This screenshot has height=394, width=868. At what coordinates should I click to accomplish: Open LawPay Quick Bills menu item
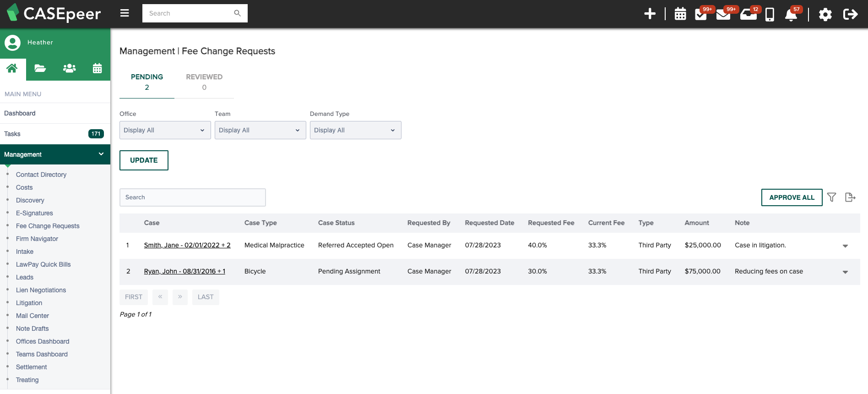[x=43, y=264]
